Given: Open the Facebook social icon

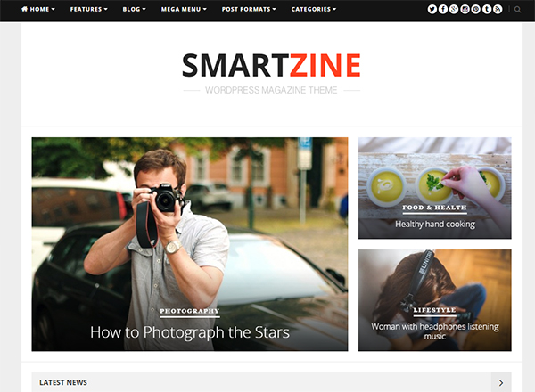Looking at the screenshot, I should pos(443,9).
